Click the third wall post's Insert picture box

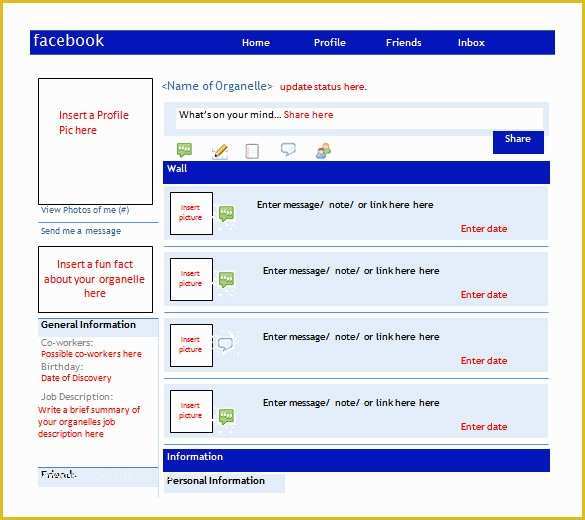click(x=191, y=345)
